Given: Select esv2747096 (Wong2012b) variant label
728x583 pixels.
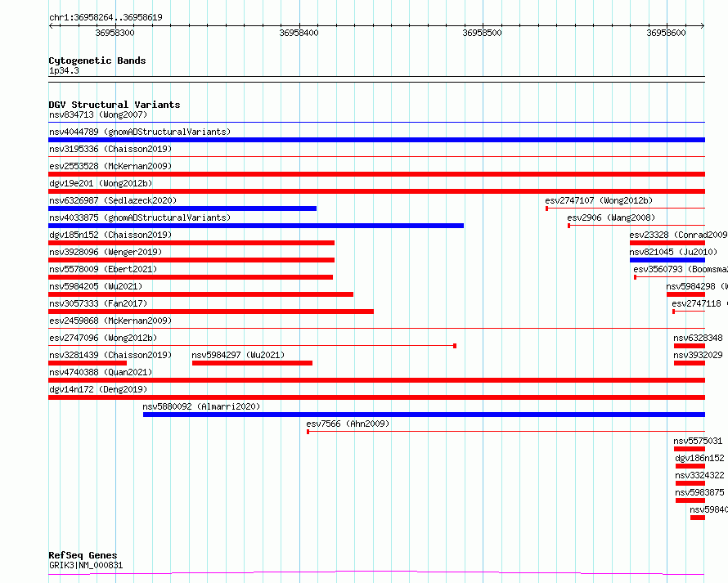Looking at the screenshot, I should [103, 338].
